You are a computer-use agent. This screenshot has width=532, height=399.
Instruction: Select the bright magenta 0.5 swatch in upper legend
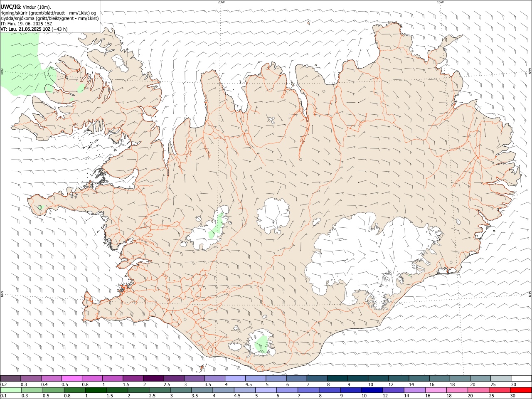[71, 378]
